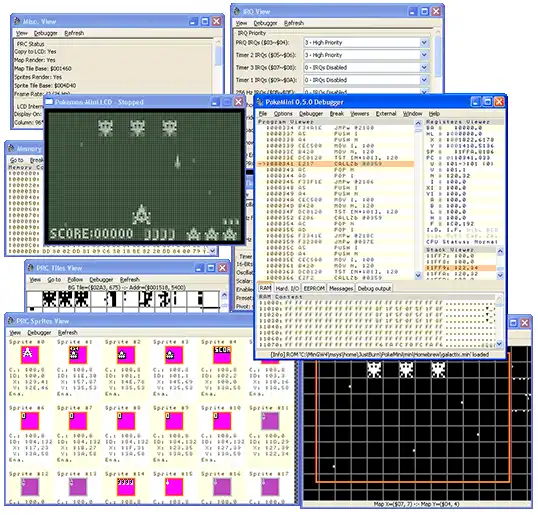Image resolution: width=538 pixels, height=515 pixels.
Task: Click the PRC Sprites View title icon
Action: 11,321
